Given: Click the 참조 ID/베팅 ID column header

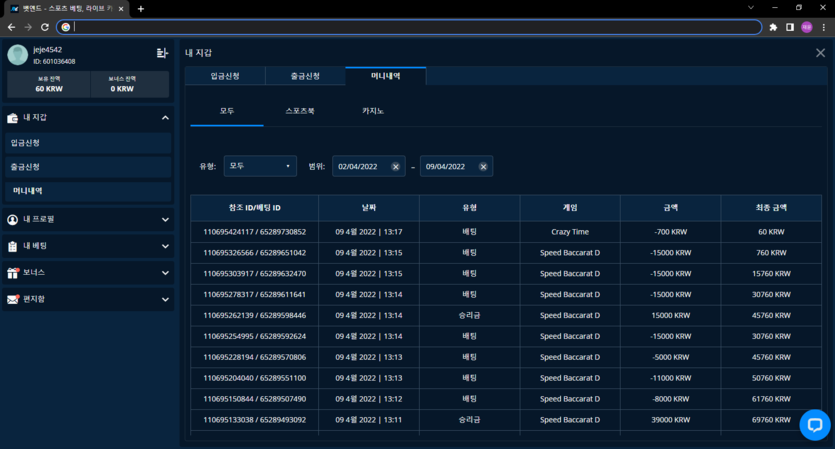Looking at the screenshot, I should [255, 208].
